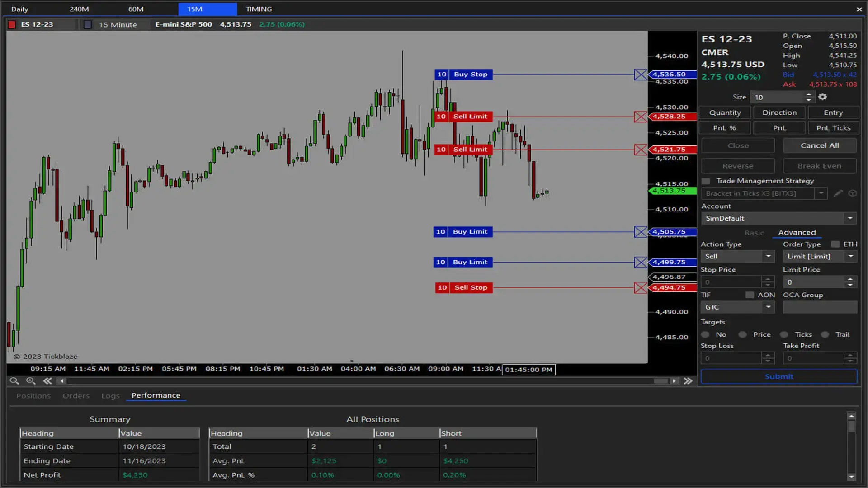This screenshot has height=488, width=868.
Task: Click the red ES 12-23 symbol color square
Action: (12, 24)
